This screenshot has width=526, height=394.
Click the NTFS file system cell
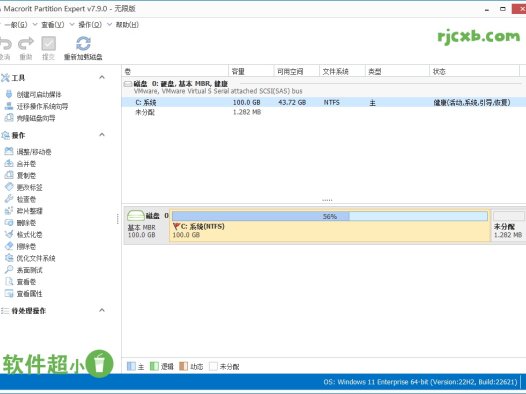click(331, 102)
